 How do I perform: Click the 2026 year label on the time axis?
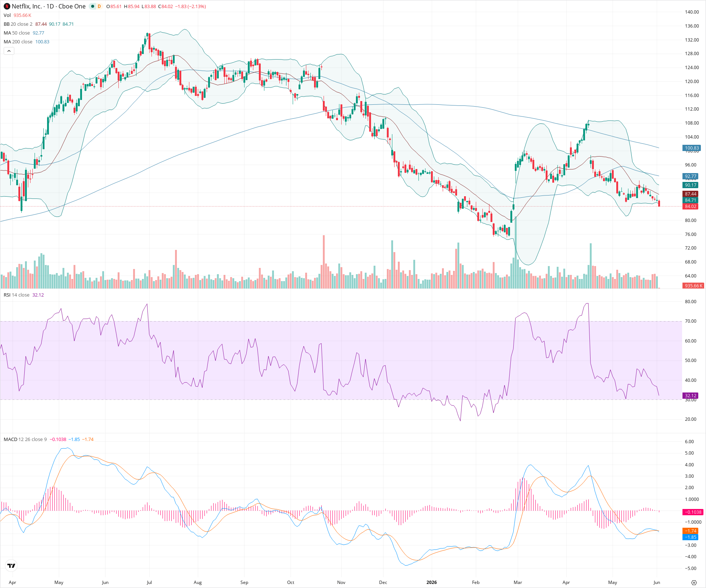(x=432, y=582)
